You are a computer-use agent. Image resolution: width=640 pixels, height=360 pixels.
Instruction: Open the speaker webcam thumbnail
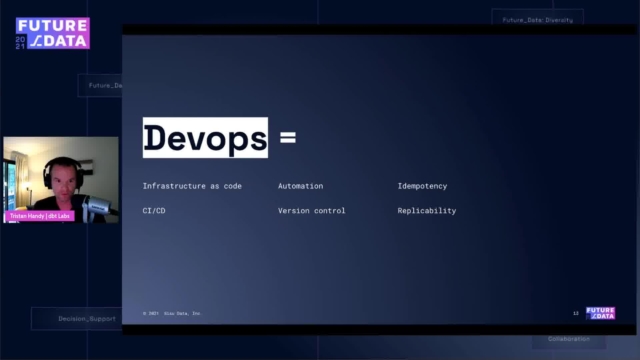(61, 180)
